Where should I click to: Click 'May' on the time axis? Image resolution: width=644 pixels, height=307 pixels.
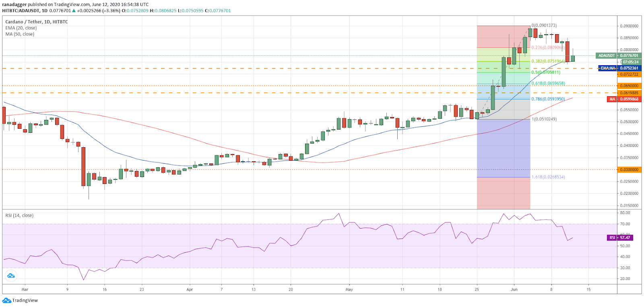[349, 290]
